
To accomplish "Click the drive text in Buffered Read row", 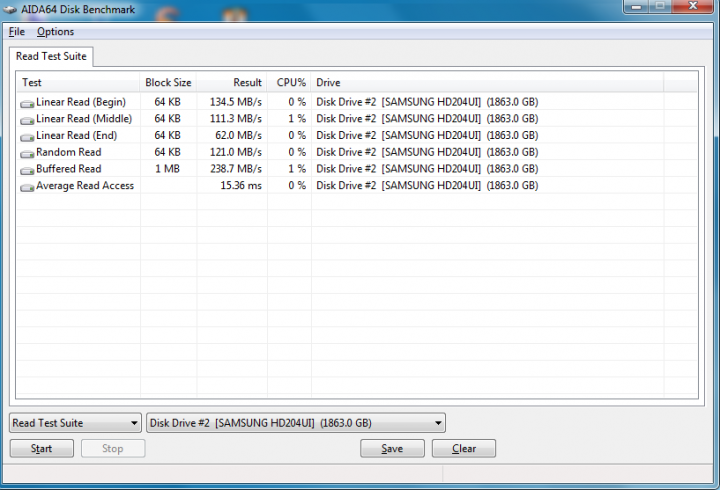I will (x=427, y=169).
